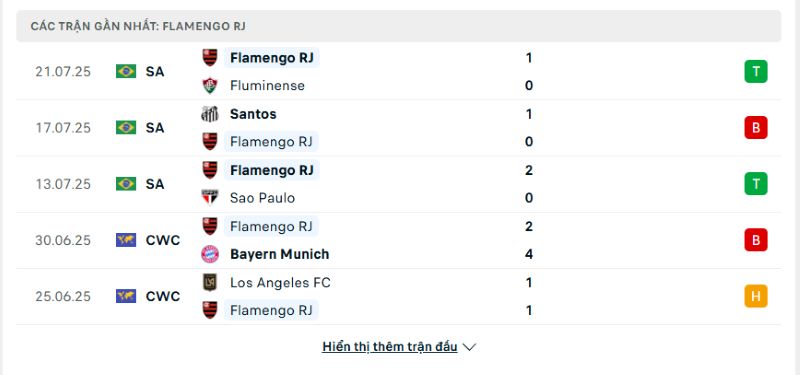Click the red B badge for the Santos match
The width and height of the screenshot is (800, 375).
(x=756, y=128)
